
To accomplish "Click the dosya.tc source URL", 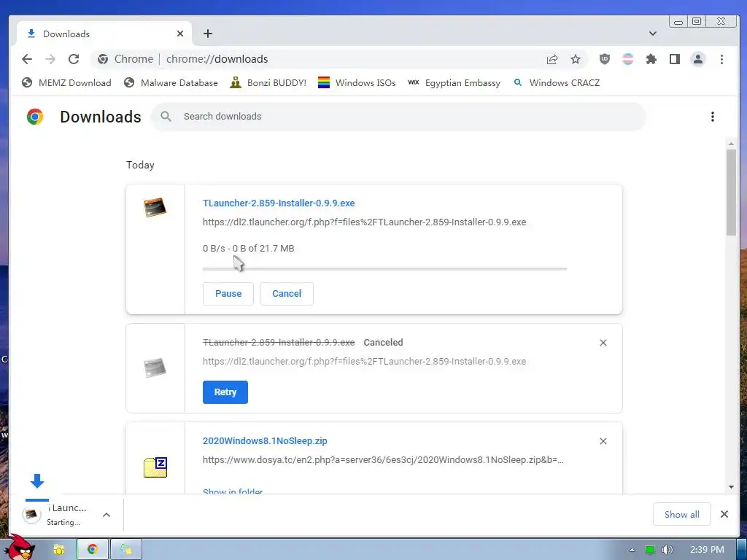I will (x=383, y=460).
